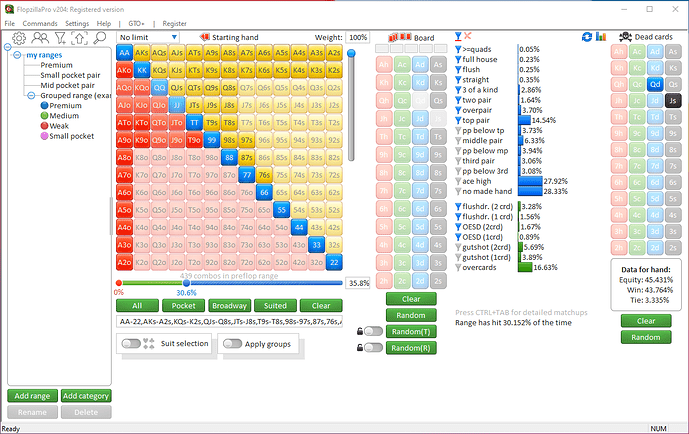
Task: Open the No limit game type dropdown
Action: [x=148, y=37]
